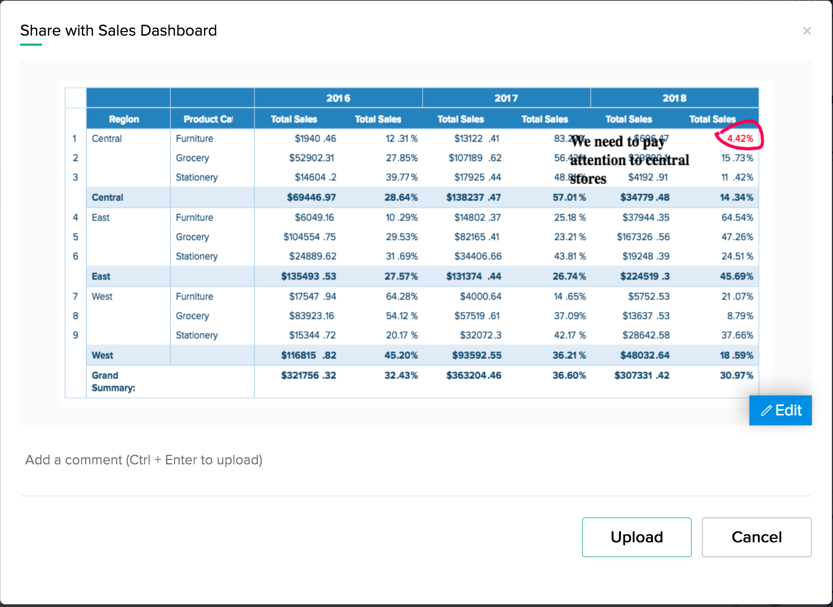Click the red circled 4.42% value
Screen dimensions: 833x607
pyautogui.click(x=740, y=138)
